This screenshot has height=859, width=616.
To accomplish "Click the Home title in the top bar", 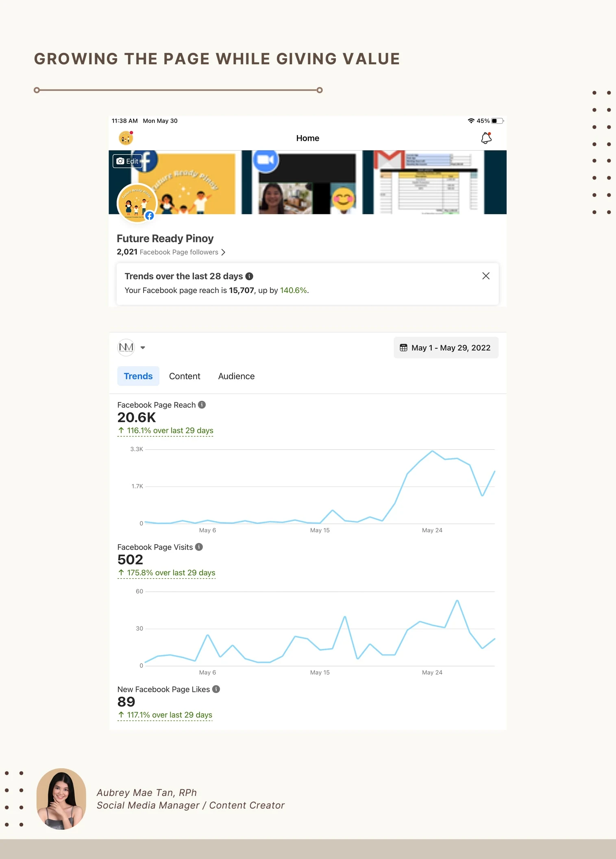I will (x=308, y=138).
